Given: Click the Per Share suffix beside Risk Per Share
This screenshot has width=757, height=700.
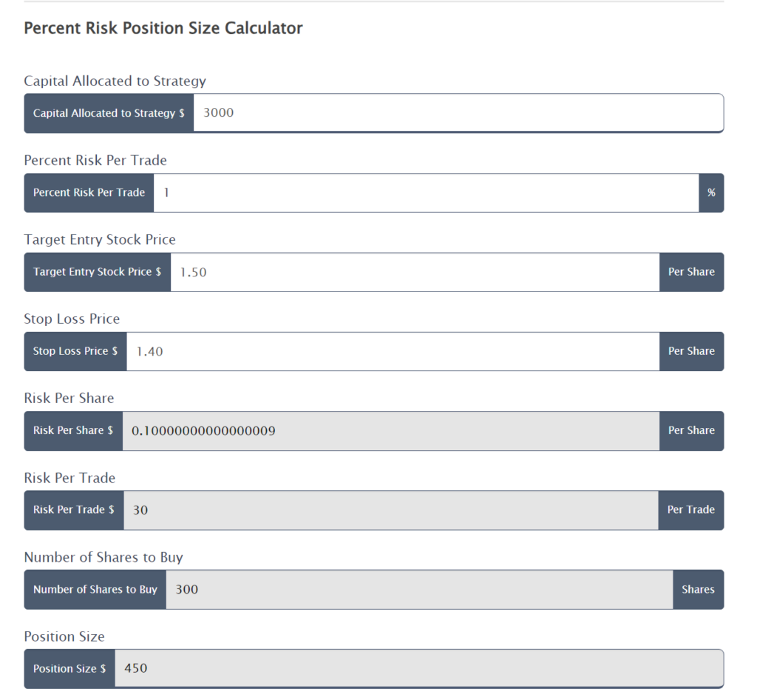Looking at the screenshot, I should (691, 431).
